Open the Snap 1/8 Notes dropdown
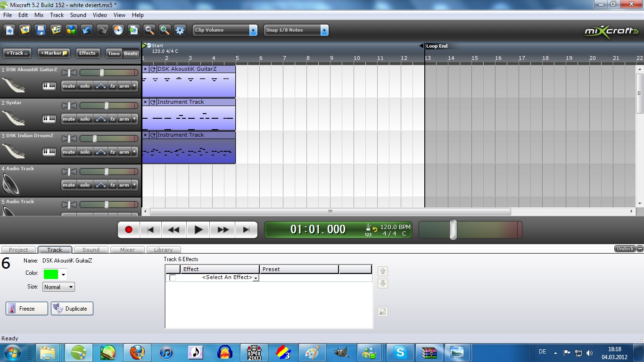 pyautogui.click(x=296, y=30)
